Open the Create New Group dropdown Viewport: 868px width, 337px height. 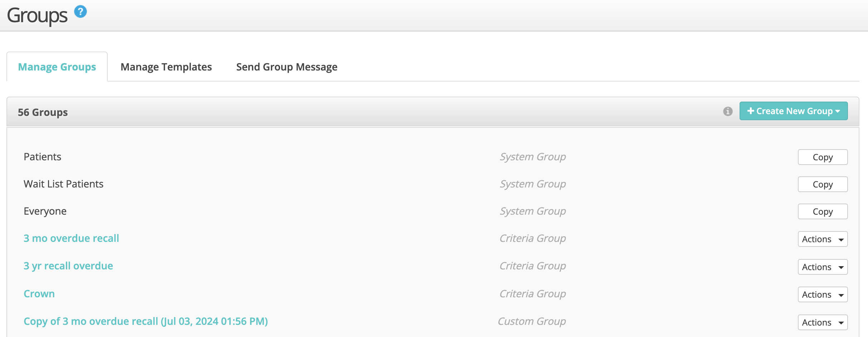tap(794, 111)
